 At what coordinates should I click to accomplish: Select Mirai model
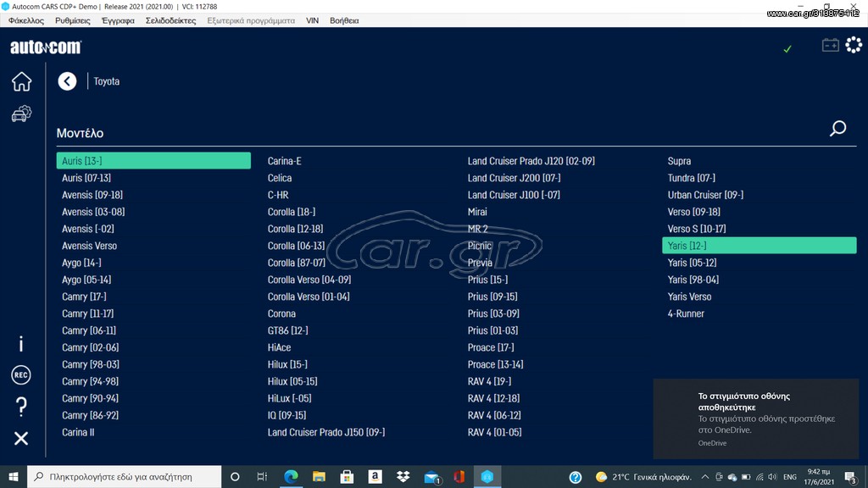pos(477,212)
